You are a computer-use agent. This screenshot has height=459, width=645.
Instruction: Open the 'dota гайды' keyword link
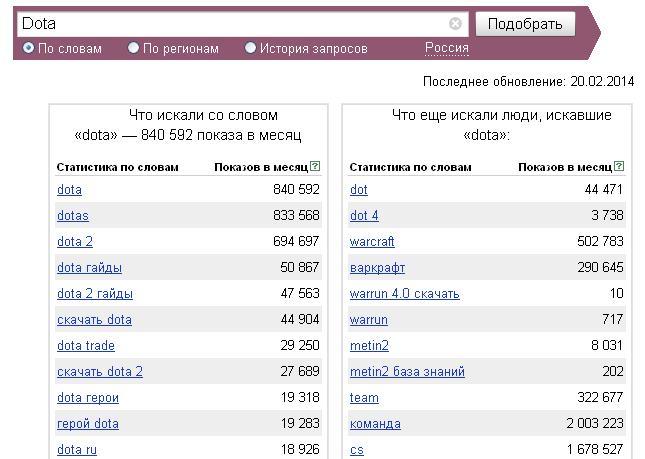pyautogui.click(x=89, y=267)
